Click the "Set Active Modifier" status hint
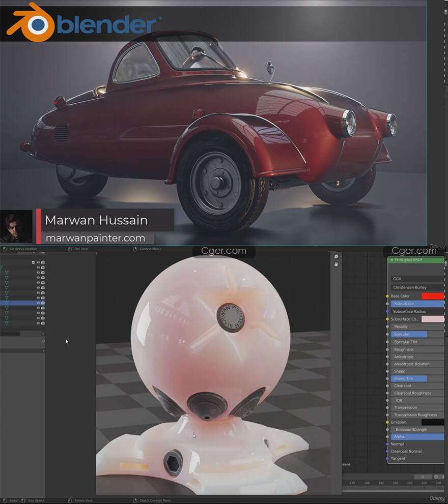The image size is (448, 504). (x=23, y=249)
